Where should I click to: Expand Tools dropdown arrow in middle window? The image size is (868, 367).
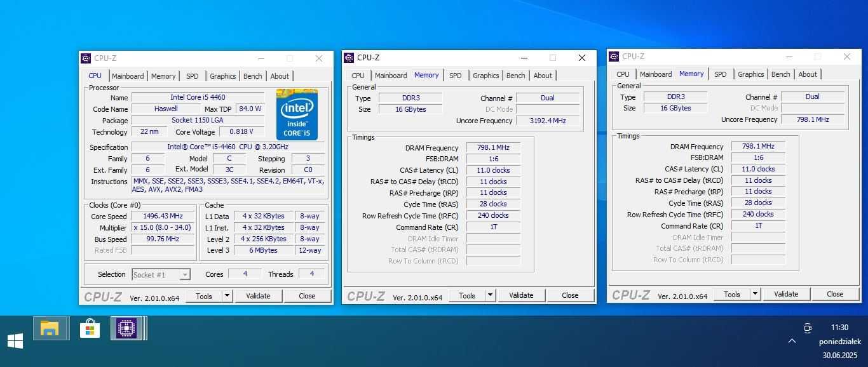coord(490,295)
